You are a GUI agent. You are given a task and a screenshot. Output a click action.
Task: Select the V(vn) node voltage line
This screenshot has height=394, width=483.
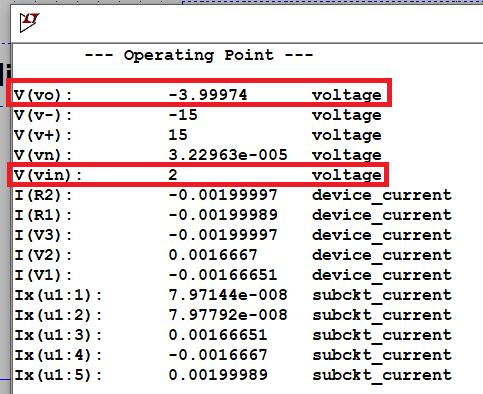pos(198,155)
